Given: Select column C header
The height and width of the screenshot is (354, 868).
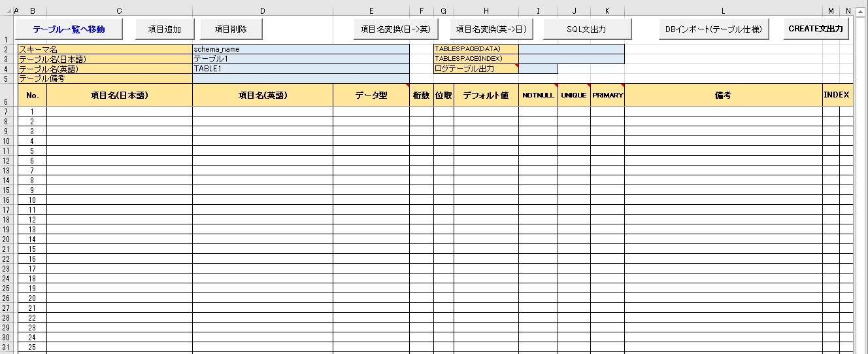Looking at the screenshot, I should 120,10.
